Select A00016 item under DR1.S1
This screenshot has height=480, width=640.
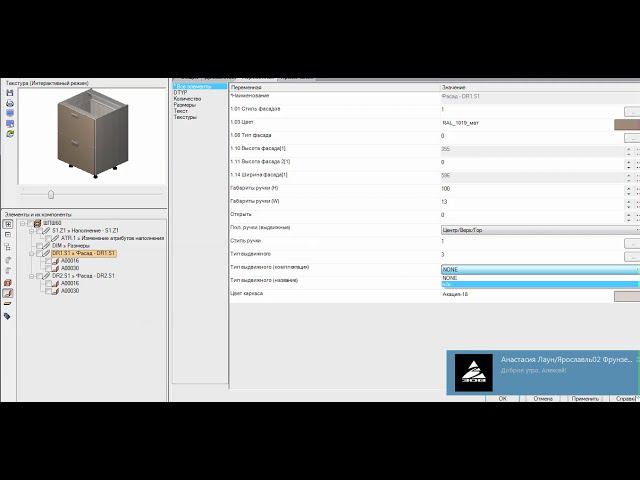click(70, 261)
